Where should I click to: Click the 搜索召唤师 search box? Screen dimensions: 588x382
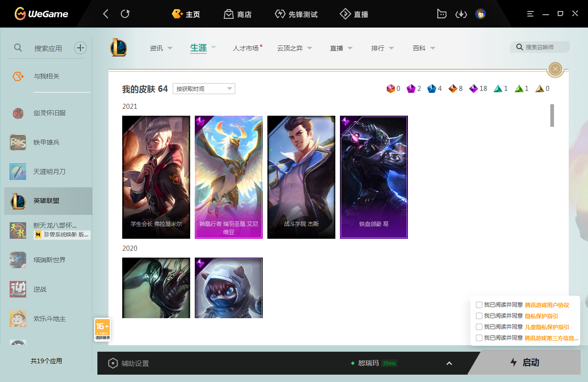540,47
